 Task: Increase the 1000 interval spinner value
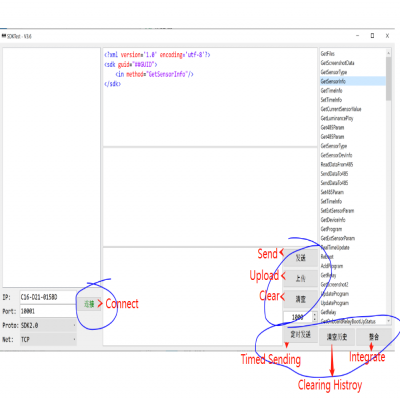pos(315,314)
